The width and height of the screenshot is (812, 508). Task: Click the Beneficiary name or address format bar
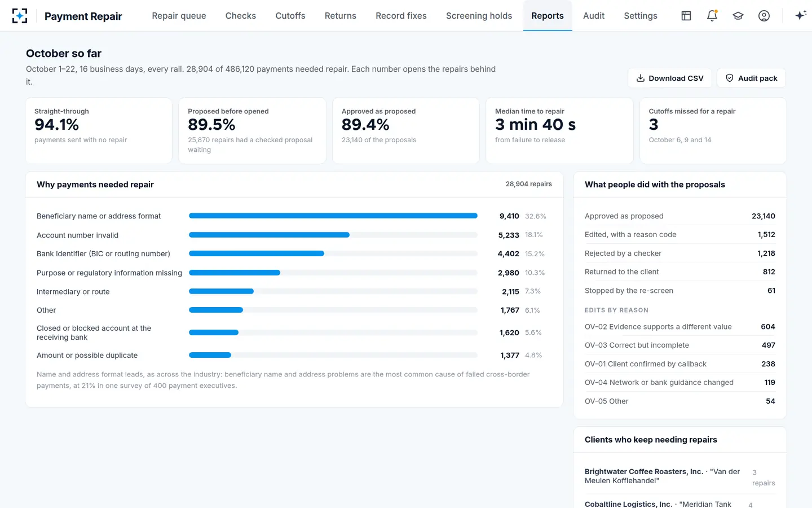[x=333, y=216]
